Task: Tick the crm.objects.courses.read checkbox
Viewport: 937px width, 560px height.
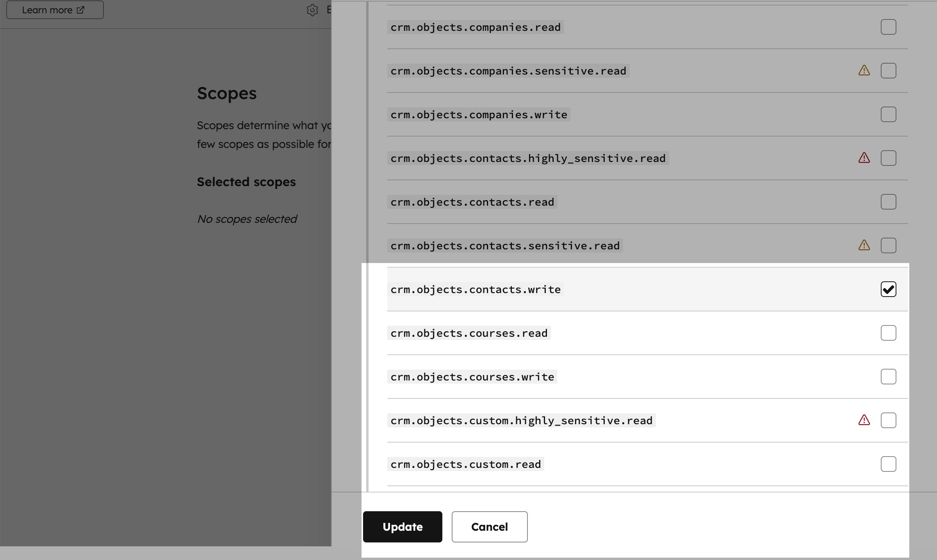Action: 888,333
